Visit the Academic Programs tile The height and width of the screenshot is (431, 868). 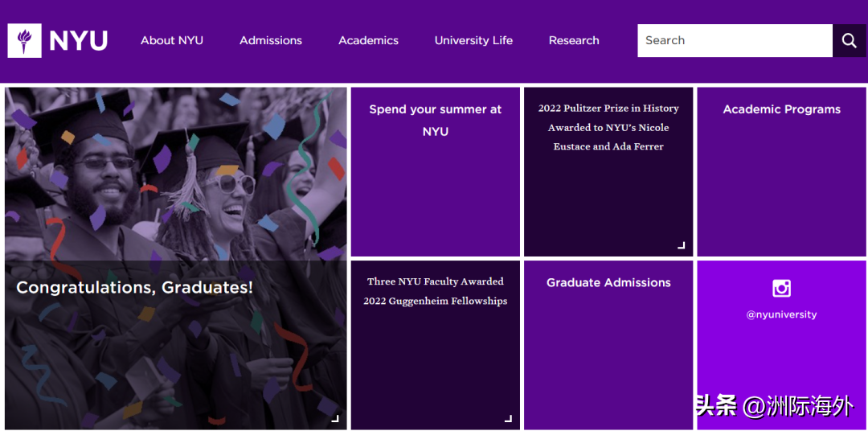pyautogui.click(x=781, y=109)
